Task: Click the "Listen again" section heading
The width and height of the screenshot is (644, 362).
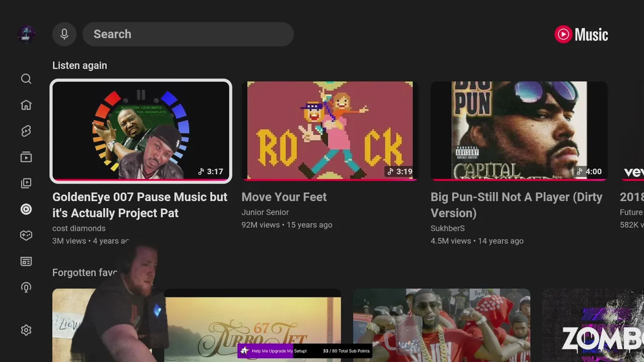Action: pos(79,65)
